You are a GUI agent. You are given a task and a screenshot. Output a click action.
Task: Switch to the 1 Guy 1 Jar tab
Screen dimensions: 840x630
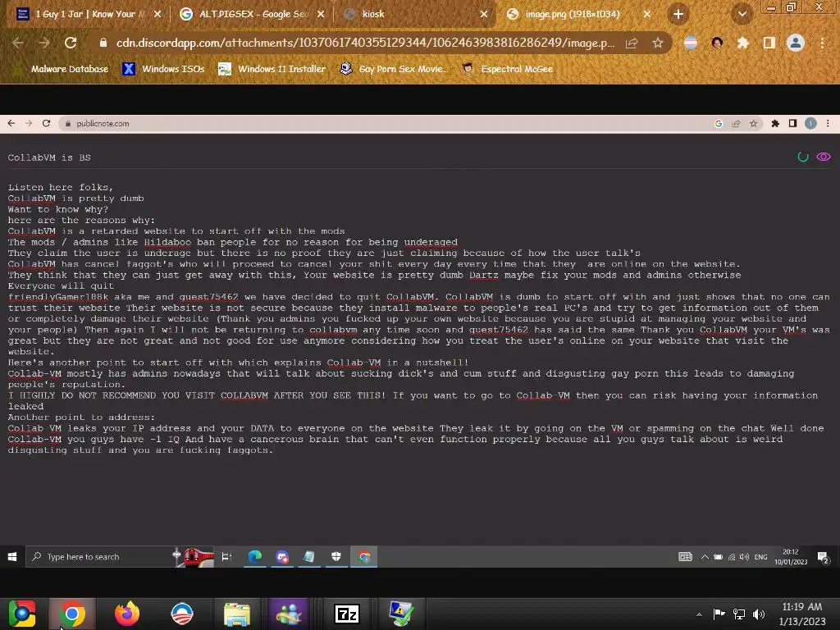tap(87, 14)
